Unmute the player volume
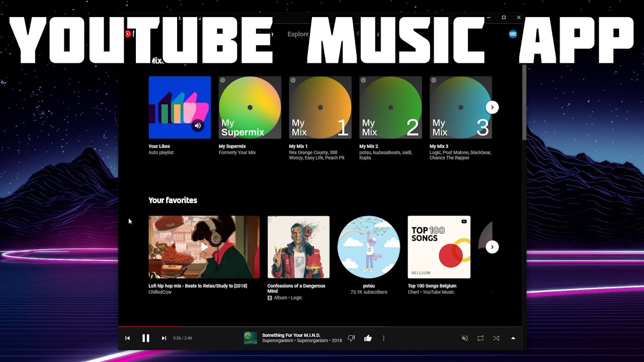The height and width of the screenshot is (362, 644). tap(465, 338)
